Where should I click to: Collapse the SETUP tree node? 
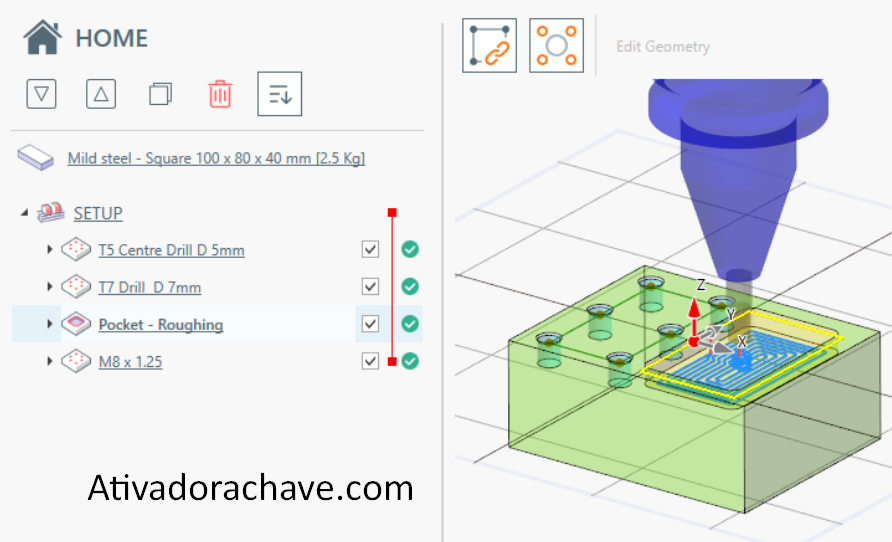(x=24, y=213)
